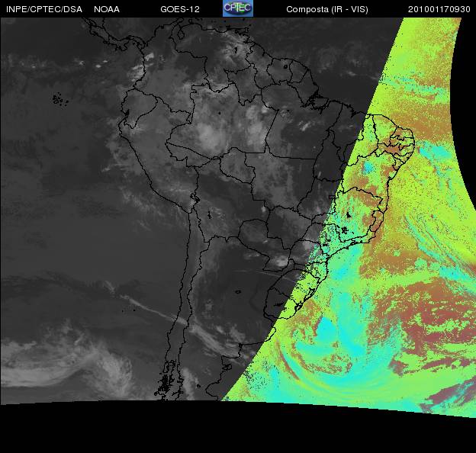Click the CPTEC logo in the header
The height and width of the screenshot is (453, 476).
point(237,8)
